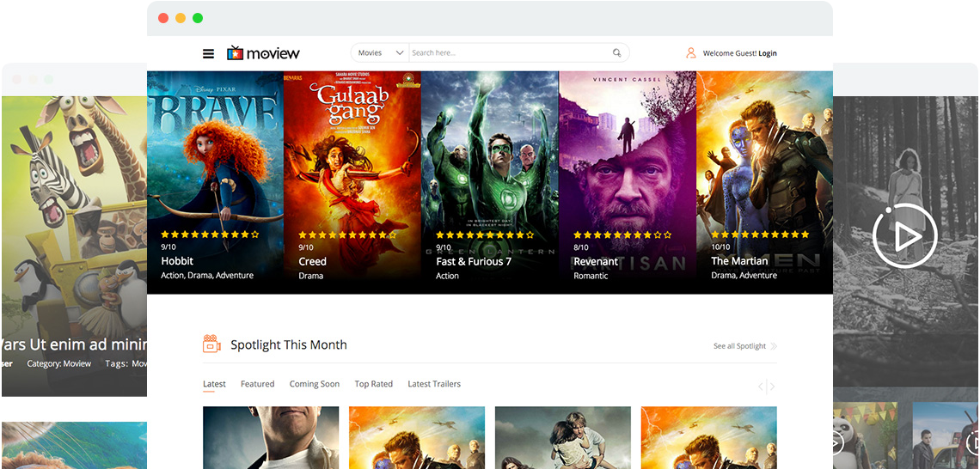Play video in right background window
This screenshot has height=469, width=980.
[904, 236]
